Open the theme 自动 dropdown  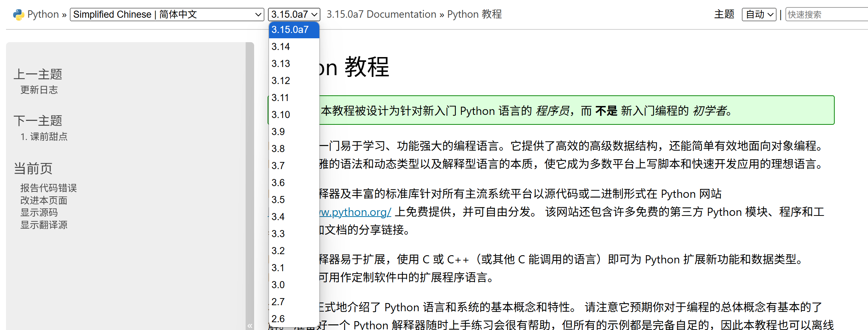[x=759, y=15]
